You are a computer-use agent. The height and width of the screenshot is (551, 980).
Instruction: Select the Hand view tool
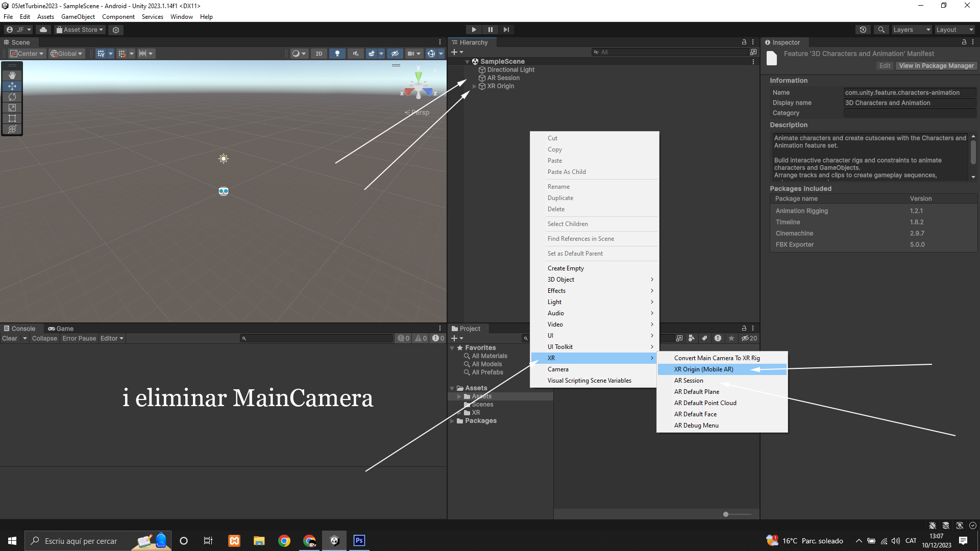point(12,75)
